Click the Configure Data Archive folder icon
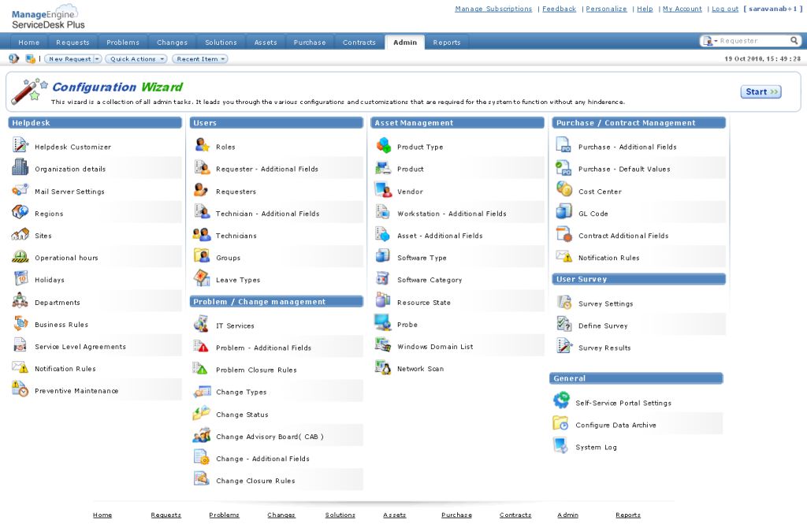 click(x=561, y=423)
